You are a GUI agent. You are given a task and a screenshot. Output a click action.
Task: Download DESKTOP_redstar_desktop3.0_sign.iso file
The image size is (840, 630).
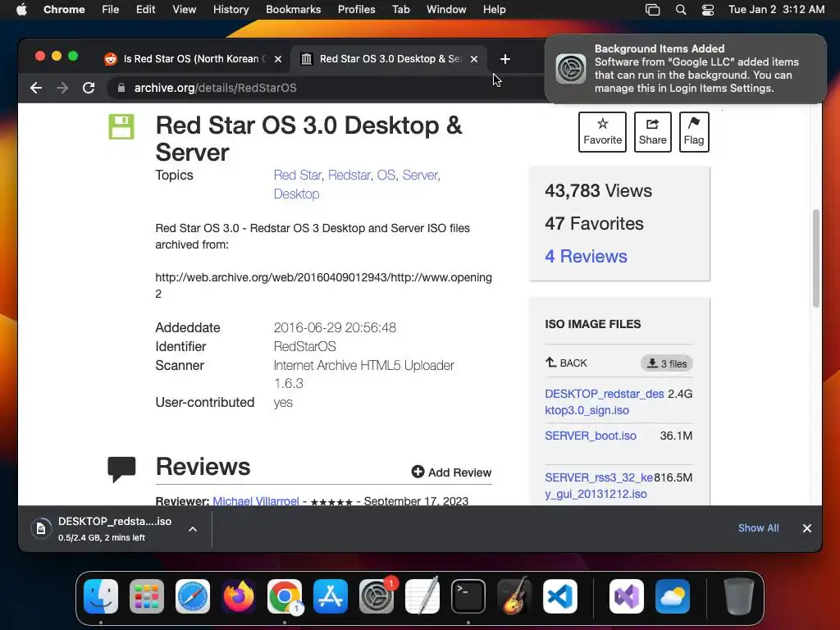point(605,402)
